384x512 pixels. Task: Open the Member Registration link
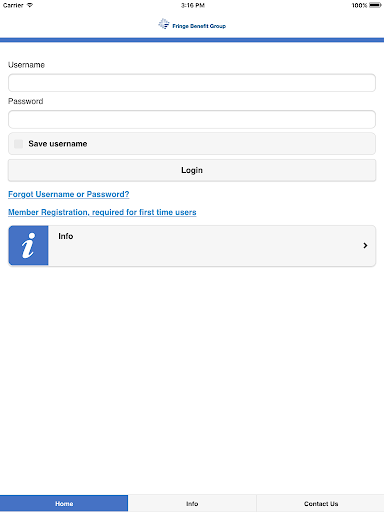[x=102, y=212]
